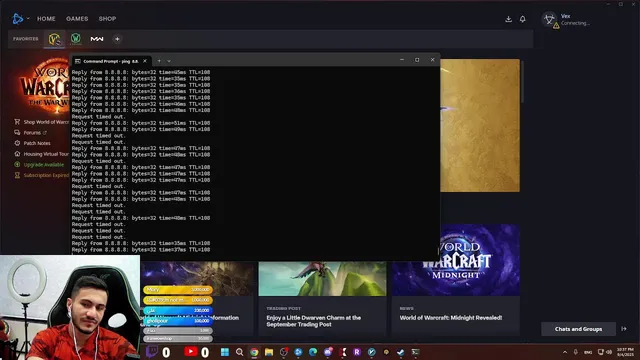Open the GAMES tab

click(x=77, y=19)
